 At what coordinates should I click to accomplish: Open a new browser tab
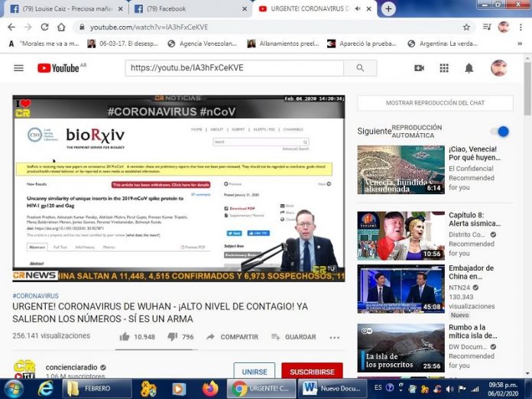[x=388, y=9]
